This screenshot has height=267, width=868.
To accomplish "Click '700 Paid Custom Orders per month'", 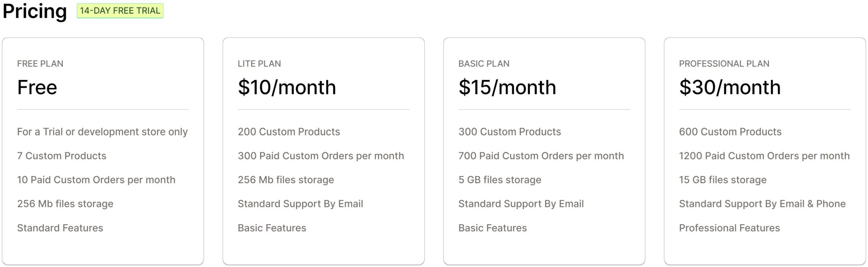I will [x=541, y=156].
